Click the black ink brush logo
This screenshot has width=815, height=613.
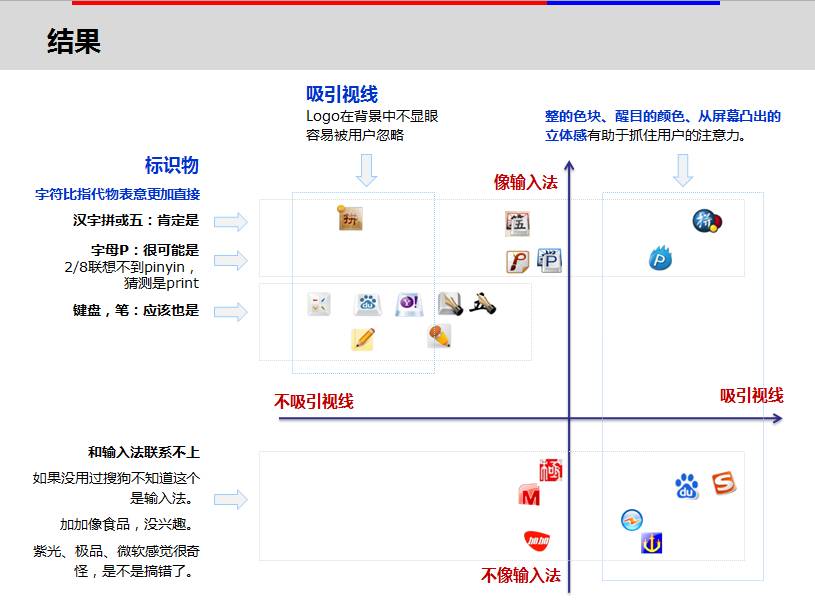(x=482, y=304)
